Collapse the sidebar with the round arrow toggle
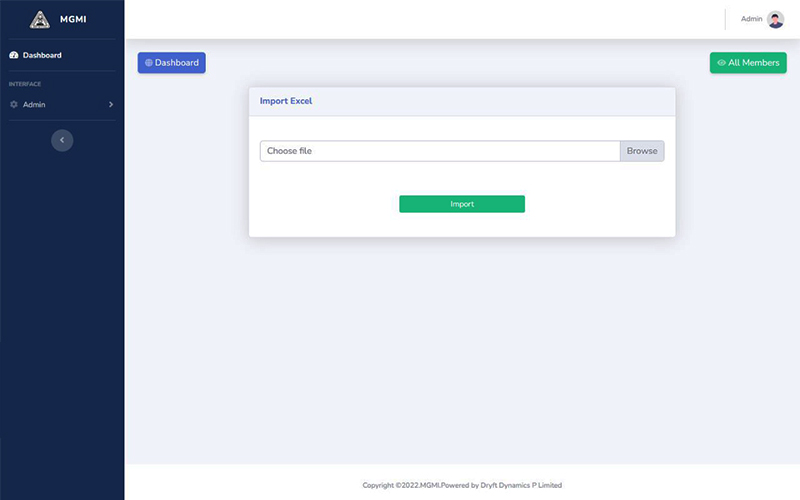Image resolution: width=800 pixels, height=500 pixels. pos(62,141)
